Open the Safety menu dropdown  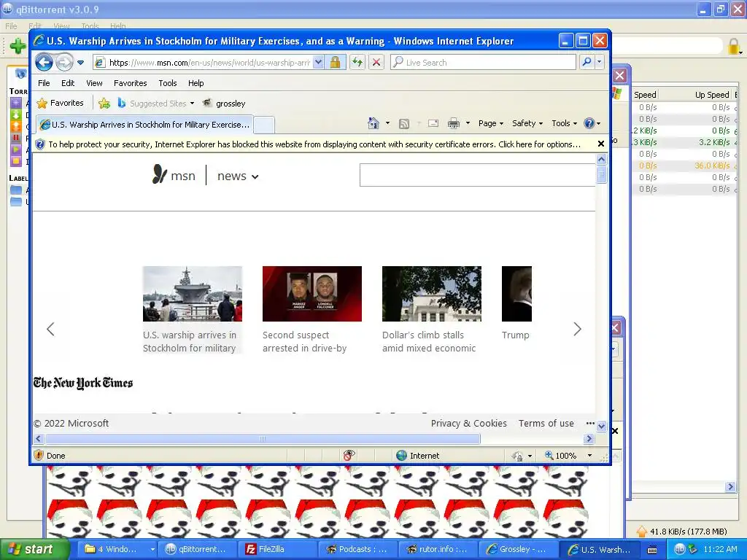click(527, 123)
